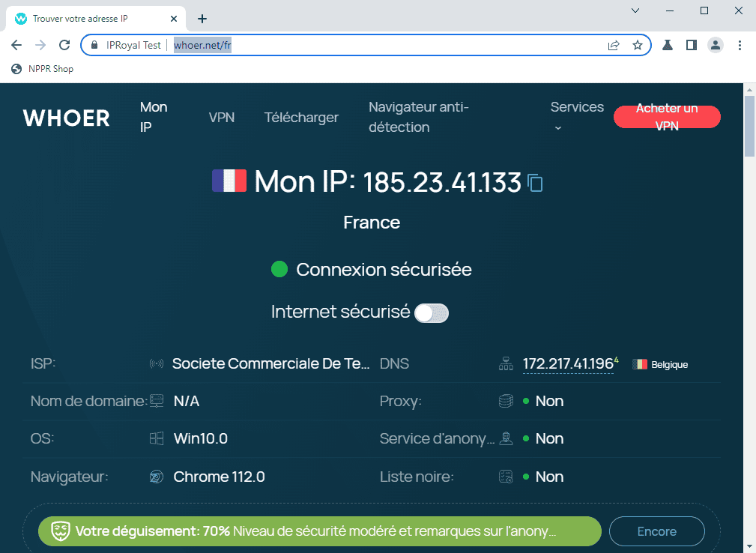Click the Chrome 112.0 browser value
The image size is (756, 553).
(219, 477)
